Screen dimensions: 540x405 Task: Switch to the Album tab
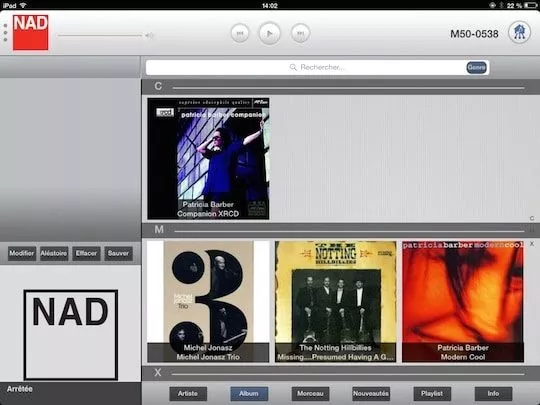coord(249,394)
